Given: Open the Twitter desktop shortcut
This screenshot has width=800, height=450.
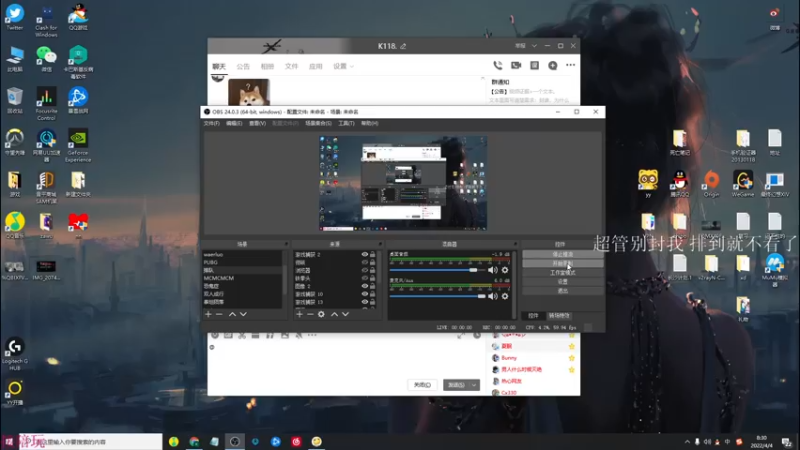Looking at the screenshot, I should pos(15,17).
